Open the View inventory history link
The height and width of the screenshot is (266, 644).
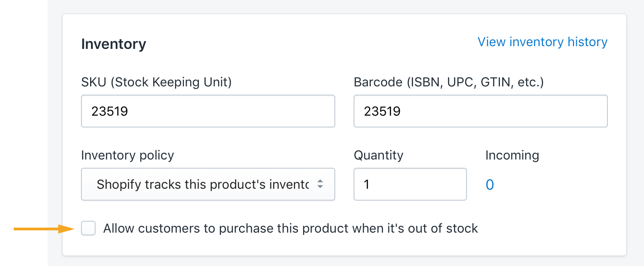click(x=542, y=42)
